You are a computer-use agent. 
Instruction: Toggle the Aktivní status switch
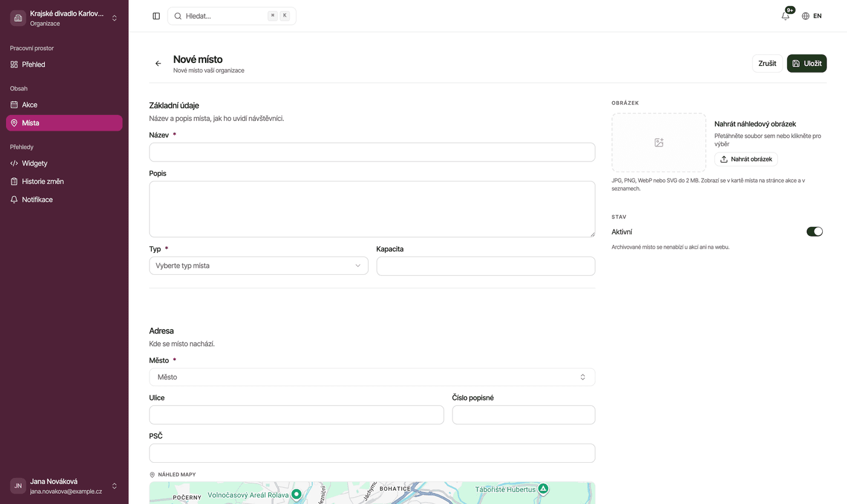814,232
